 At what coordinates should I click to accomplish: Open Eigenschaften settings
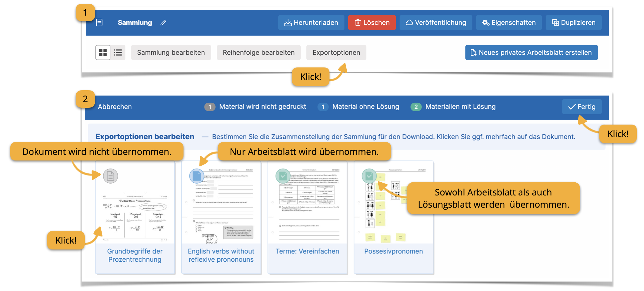509,22
